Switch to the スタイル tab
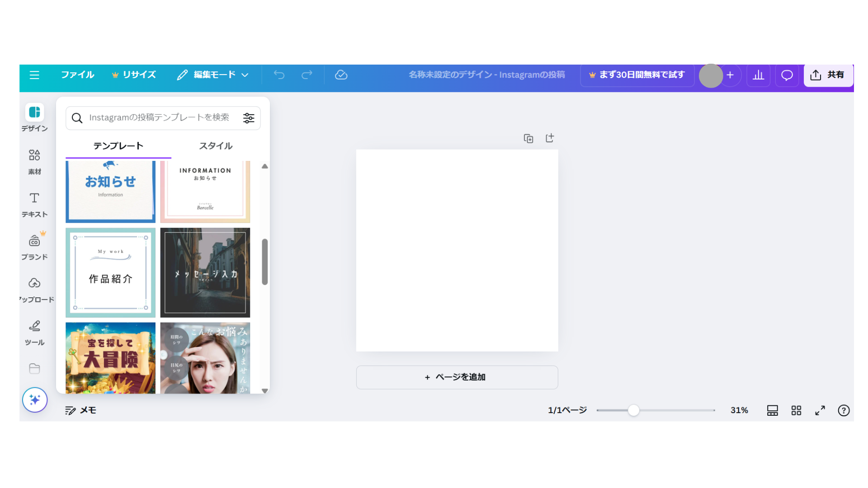 tap(216, 146)
